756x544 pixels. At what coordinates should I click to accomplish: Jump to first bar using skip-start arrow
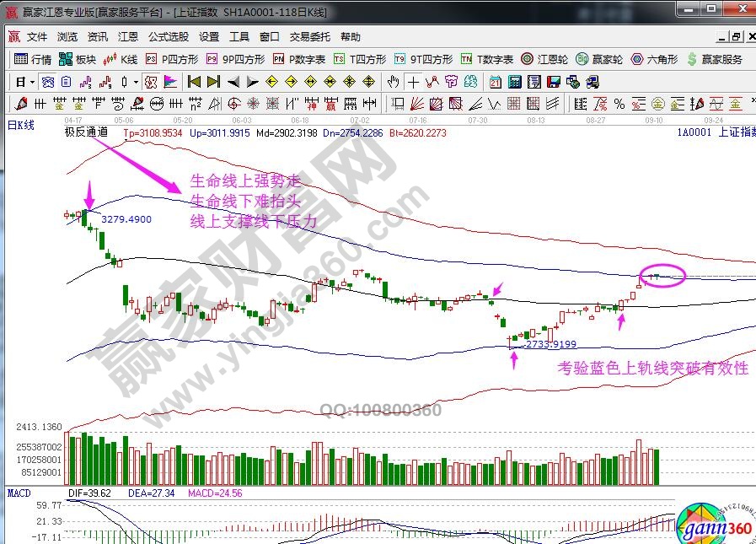(x=194, y=82)
